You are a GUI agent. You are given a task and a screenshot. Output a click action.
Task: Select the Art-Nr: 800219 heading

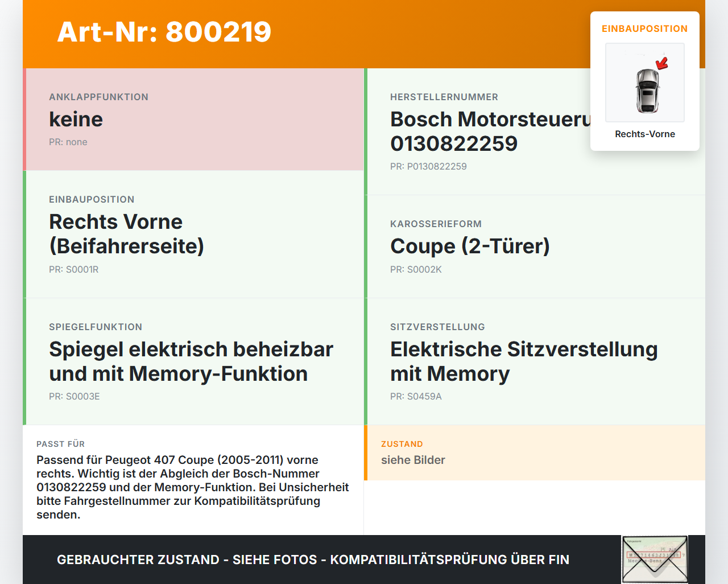click(x=164, y=32)
